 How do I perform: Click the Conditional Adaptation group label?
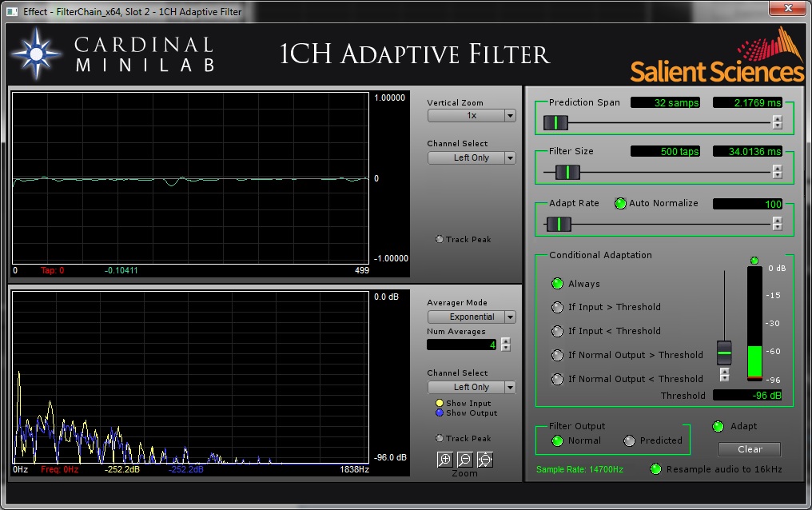(601, 255)
